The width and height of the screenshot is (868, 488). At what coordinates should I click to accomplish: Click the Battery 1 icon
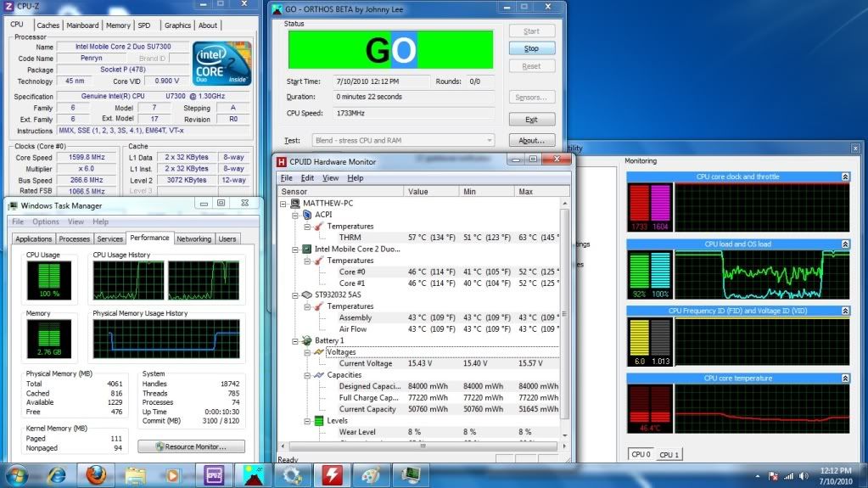307,340
